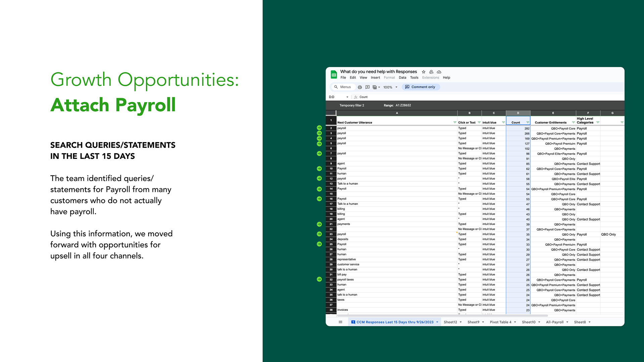Switch to the All-Payroll tab
Image resolution: width=644 pixels, height=362 pixels.
click(555, 322)
